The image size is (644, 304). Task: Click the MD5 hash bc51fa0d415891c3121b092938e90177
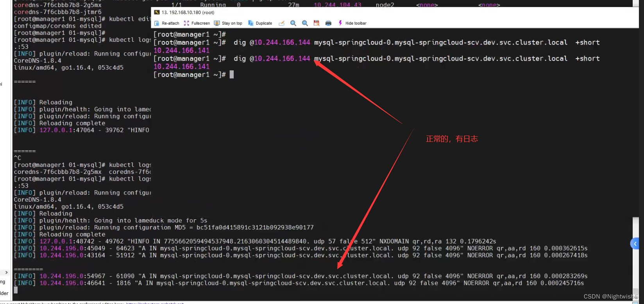point(255,227)
